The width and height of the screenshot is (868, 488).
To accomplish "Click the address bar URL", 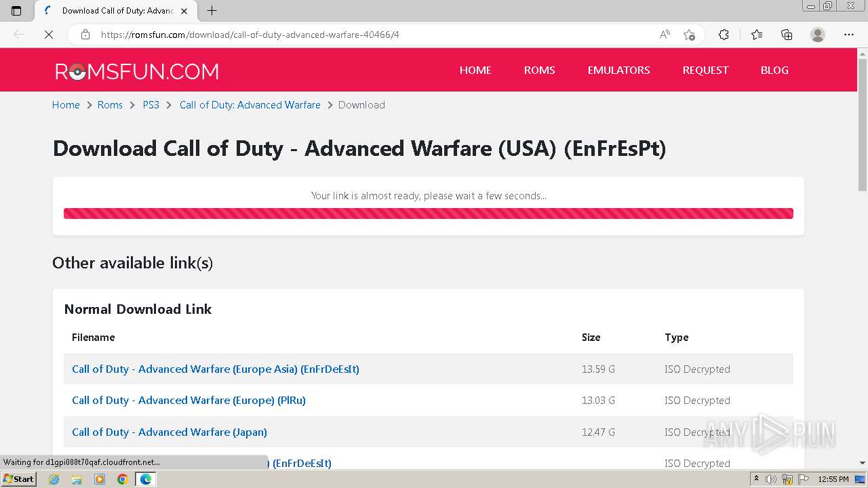I will 250,35.
